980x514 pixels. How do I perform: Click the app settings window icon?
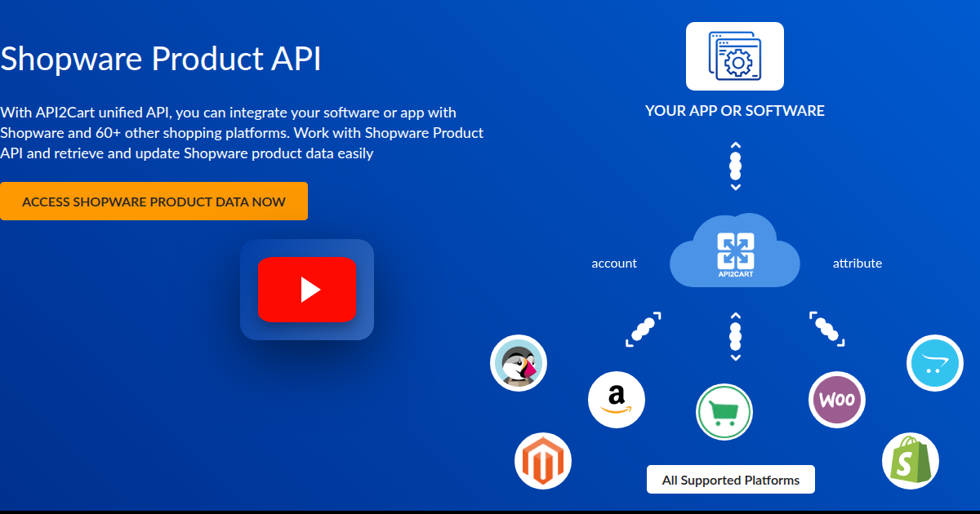(x=735, y=56)
